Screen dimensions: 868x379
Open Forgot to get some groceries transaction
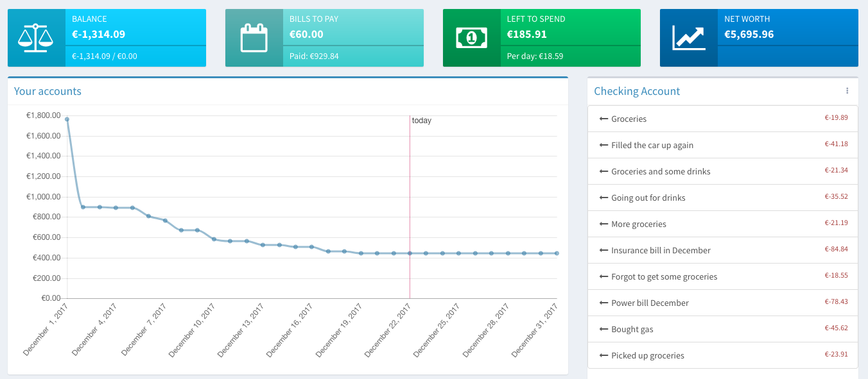click(x=664, y=277)
